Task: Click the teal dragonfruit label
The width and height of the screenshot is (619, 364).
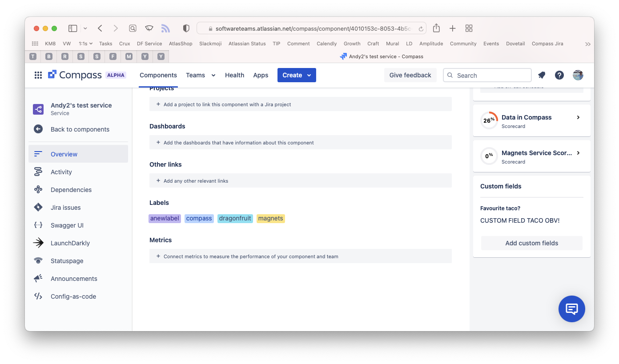Action: coord(235,218)
